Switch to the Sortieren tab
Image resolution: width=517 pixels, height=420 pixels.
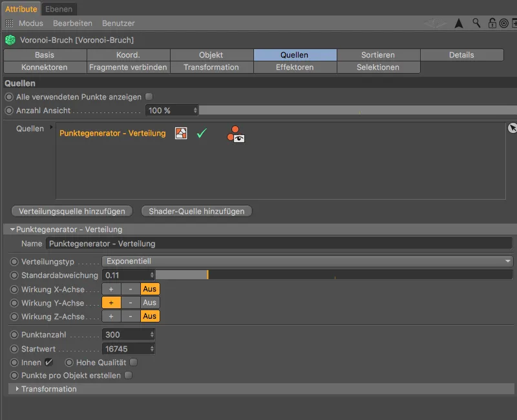point(378,55)
